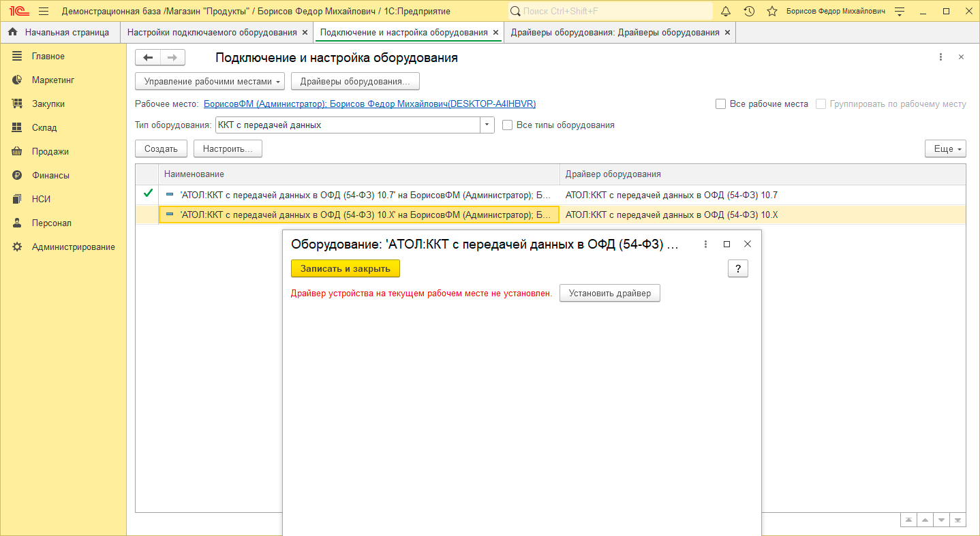Switch to the Начальная страница tab

click(60, 32)
